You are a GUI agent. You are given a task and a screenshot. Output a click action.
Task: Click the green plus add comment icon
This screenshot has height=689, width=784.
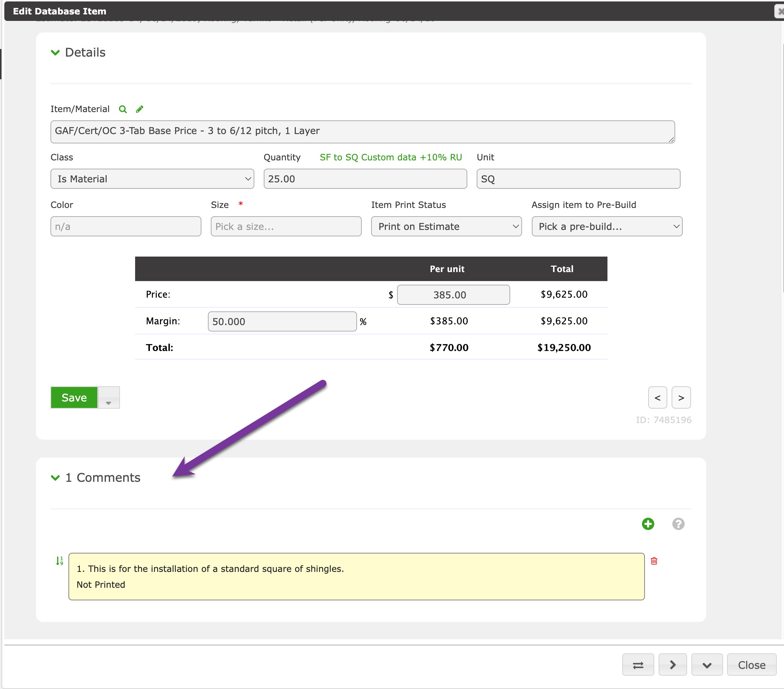click(x=648, y=524)
